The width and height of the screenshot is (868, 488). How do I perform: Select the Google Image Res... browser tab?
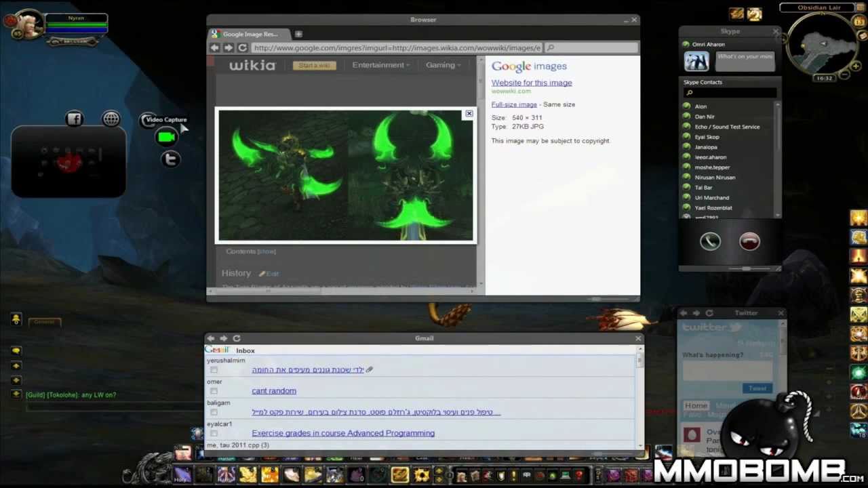(250, 34)
